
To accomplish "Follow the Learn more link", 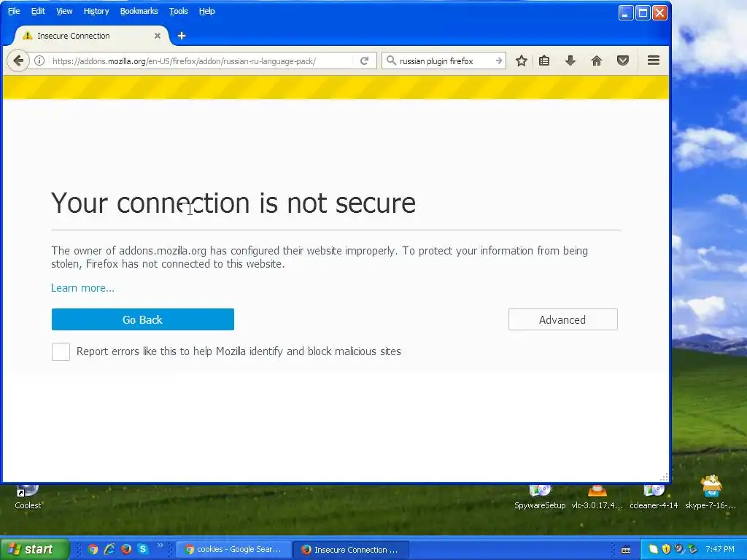I will click(82, 288).
